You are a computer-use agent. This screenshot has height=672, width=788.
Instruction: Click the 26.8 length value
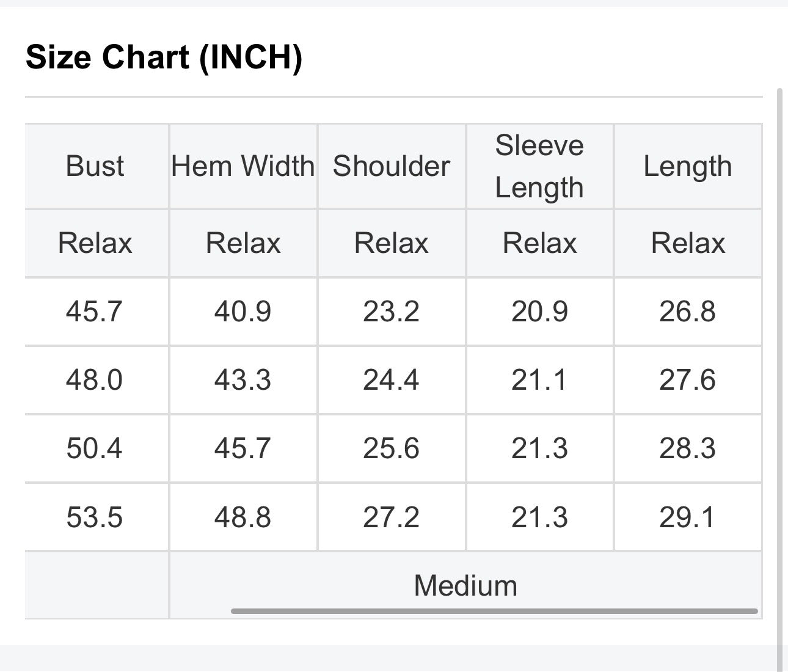[688, 312]
